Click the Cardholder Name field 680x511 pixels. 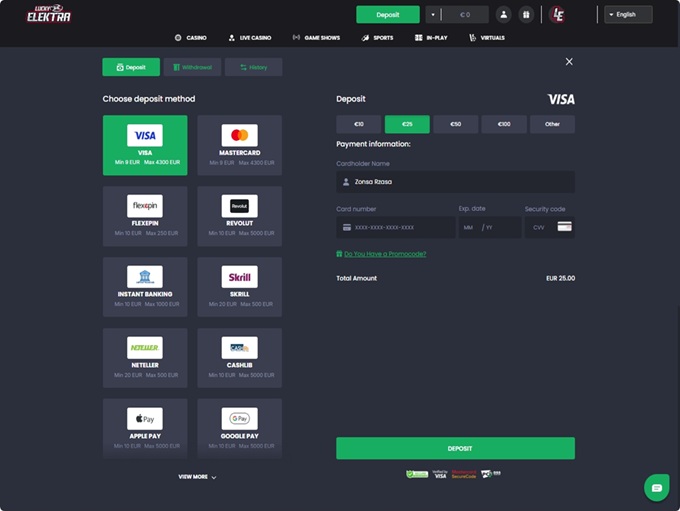tap(455, 182)
